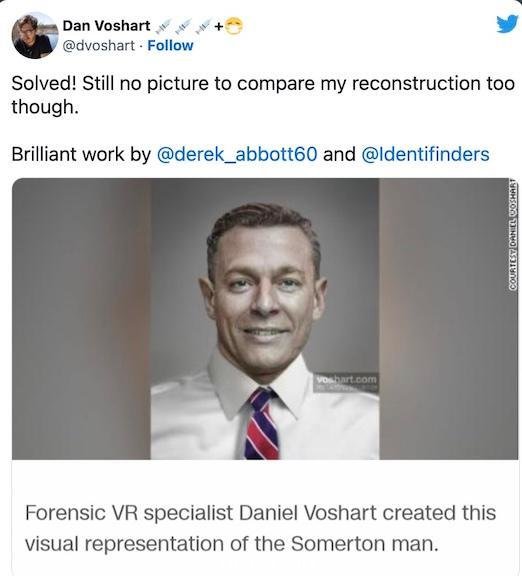Click the Forensic VR specialist caption text
This screenshot has width=522, height=576.
[x=260, y=528]
